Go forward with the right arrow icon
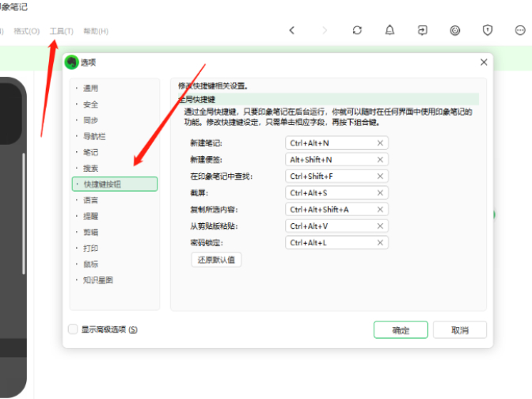The image size is (532, 399). (x=325, y=31)
